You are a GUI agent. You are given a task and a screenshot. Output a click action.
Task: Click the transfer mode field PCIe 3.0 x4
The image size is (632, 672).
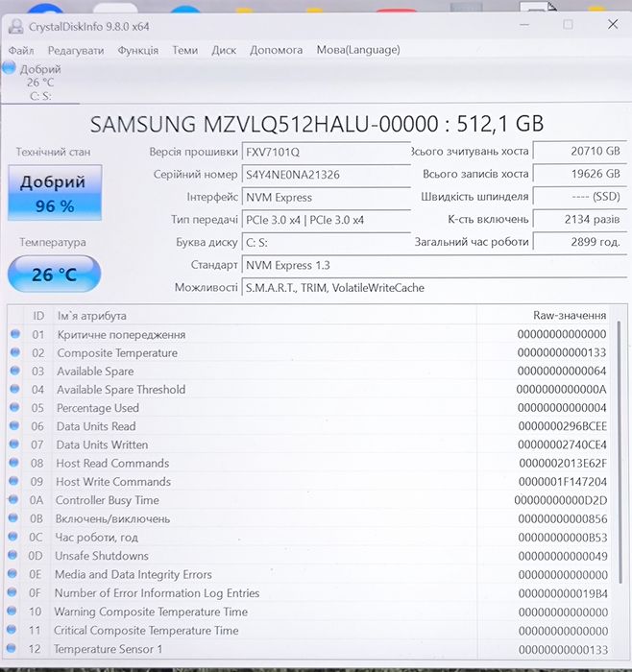pos(327,220)
